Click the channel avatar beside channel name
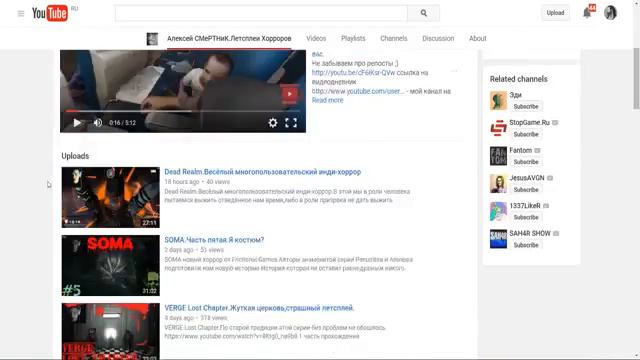This screenshot has height=360, width=640. coord(152,39)
